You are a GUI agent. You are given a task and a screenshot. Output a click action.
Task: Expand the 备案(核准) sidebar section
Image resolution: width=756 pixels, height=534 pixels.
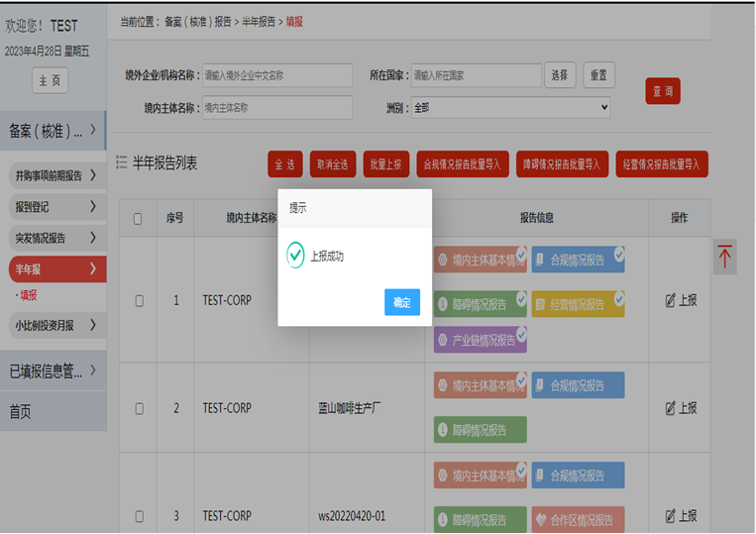pos(54,130)
